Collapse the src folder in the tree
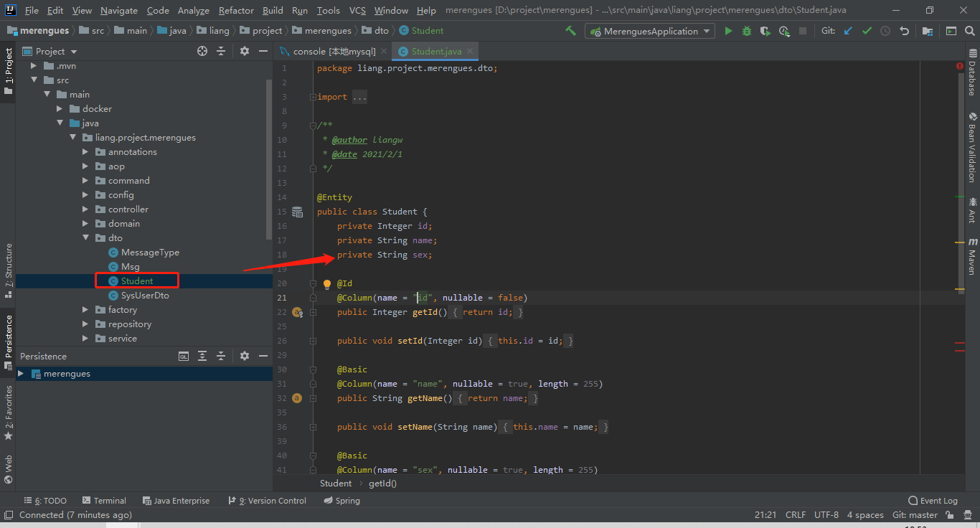Screen dimensions: 980x528 (x=34, y=80)
